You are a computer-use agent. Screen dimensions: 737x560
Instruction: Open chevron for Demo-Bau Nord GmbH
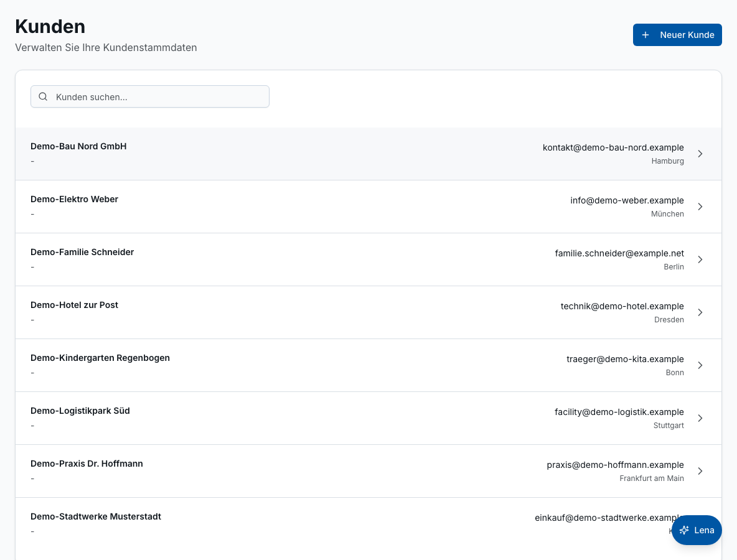pyautogui.click(x=700, y=154)
